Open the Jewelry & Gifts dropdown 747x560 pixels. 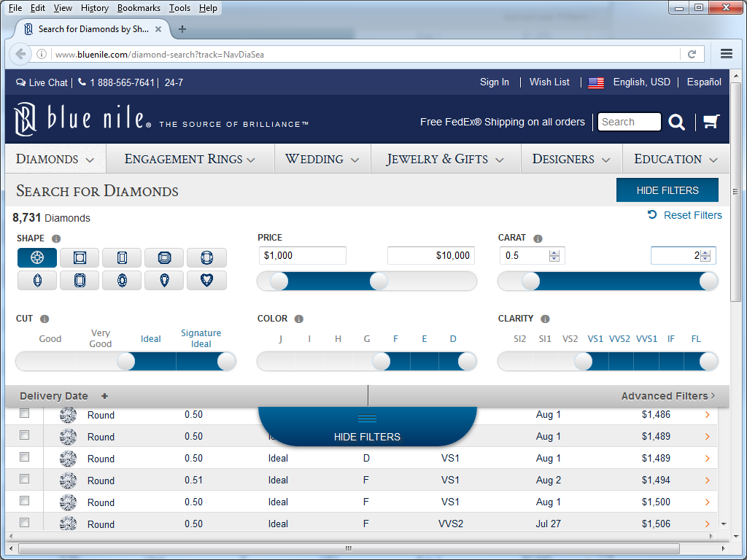click(446, 159)
